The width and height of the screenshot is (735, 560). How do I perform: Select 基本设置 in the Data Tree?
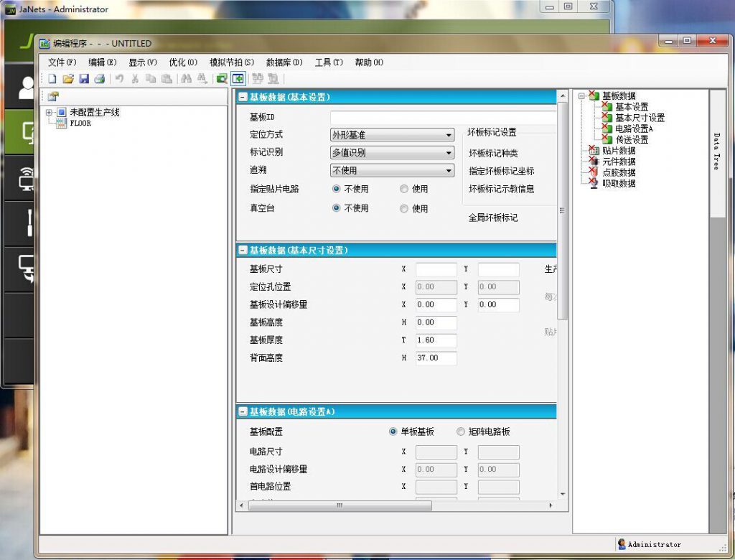[x=632, y=107]
